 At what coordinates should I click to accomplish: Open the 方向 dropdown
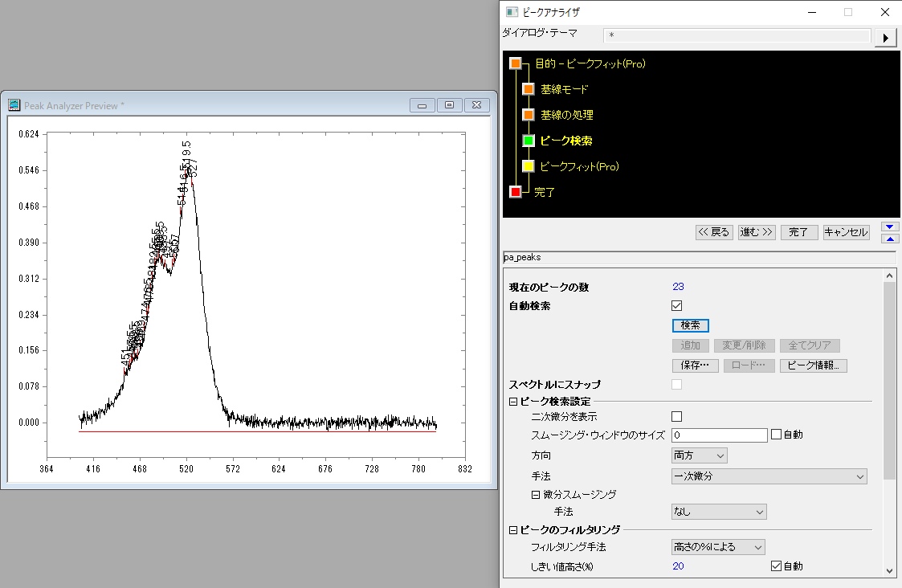pyautogui.click(x=699, y=455)
